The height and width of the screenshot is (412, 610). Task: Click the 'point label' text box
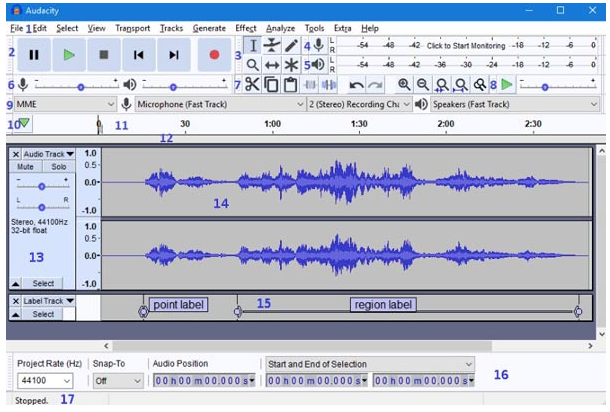point(178,305)
